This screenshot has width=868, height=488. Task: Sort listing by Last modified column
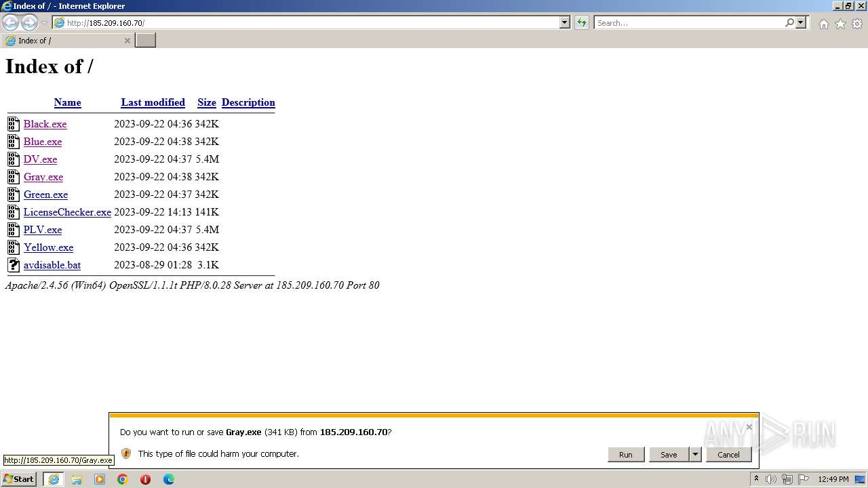(153, 102)
